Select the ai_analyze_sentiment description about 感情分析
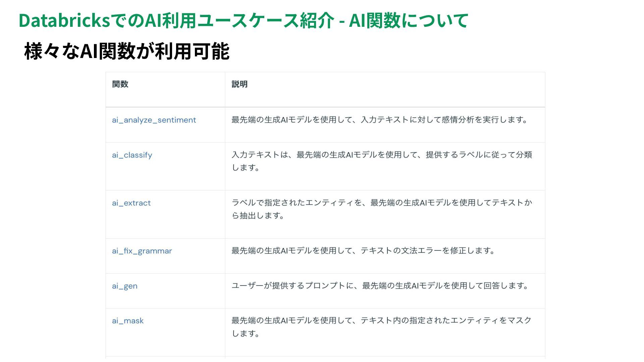This screenshot has height=362, width=644. (380, 120)
